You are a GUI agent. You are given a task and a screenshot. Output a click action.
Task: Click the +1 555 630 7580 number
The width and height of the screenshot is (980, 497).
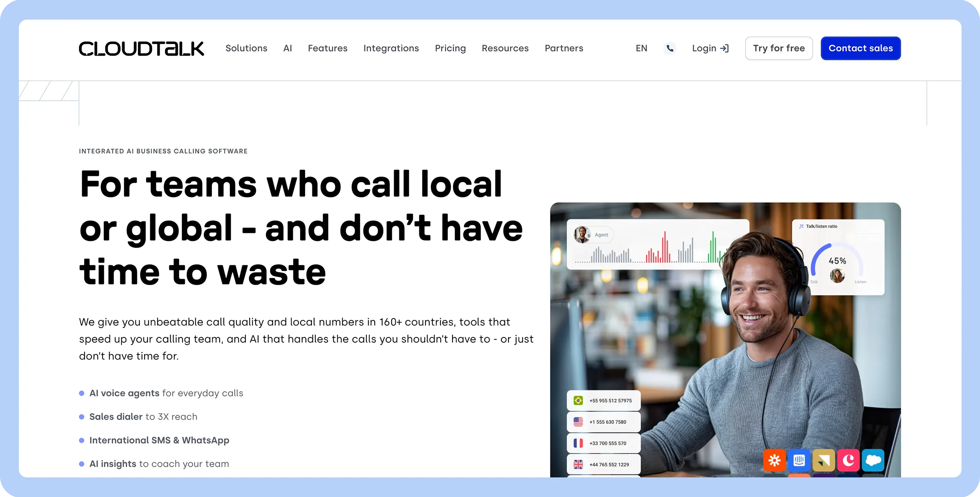(x=608, y=422)
